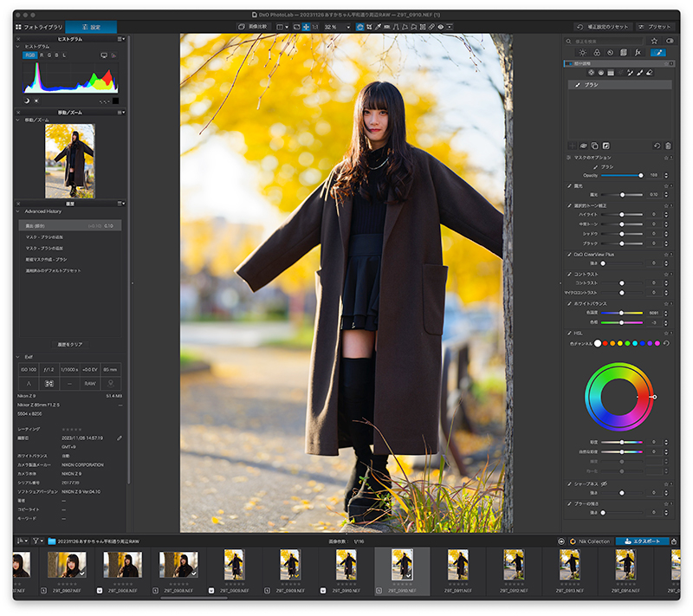The height and width of the screenshot is (616, 693).
Task: Select the RGB histogram channel tab
Action: coord(29,55)
